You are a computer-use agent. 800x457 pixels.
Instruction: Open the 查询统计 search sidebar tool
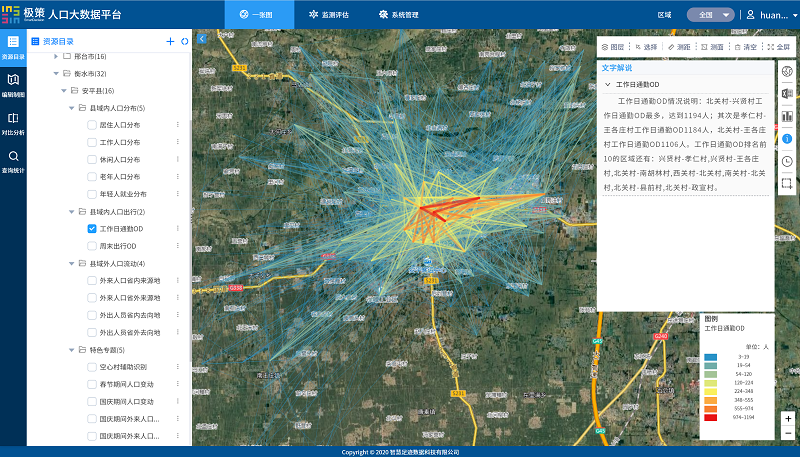13,162
